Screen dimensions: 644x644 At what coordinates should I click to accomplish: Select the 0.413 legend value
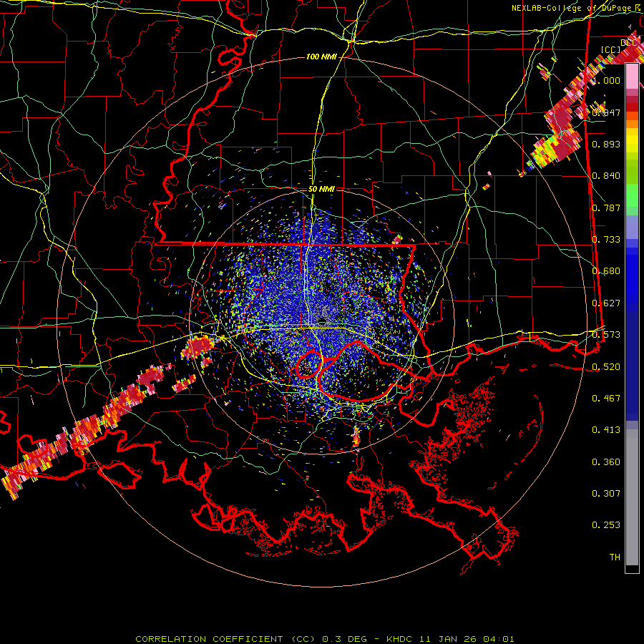[606, 430]
